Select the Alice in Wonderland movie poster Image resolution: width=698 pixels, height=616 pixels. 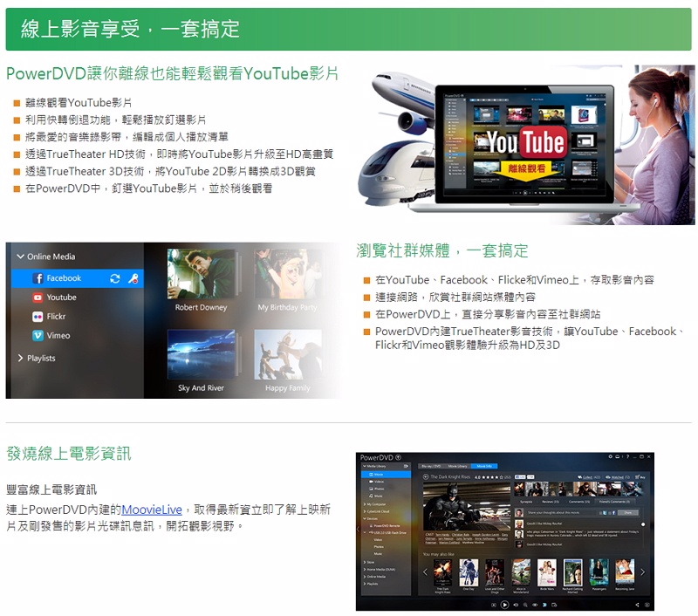(521, 572)
